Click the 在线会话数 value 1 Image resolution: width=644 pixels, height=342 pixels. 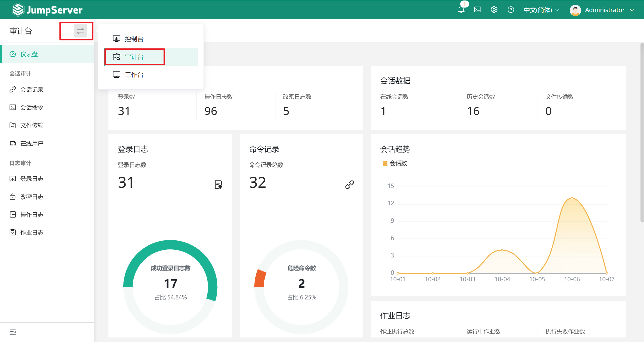click(383, 111)
